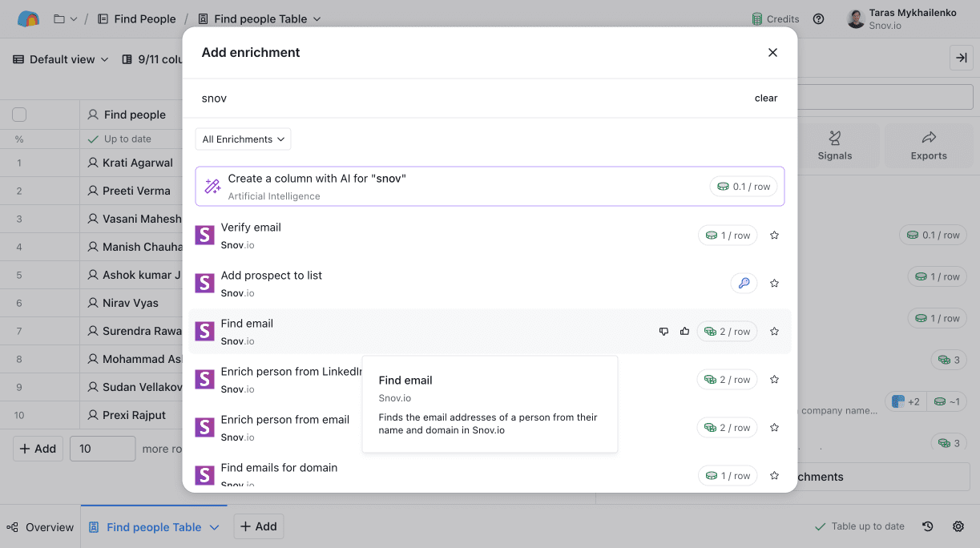Favorite the Find email enrichment star

pyautogui.click(x=774, y=331)
